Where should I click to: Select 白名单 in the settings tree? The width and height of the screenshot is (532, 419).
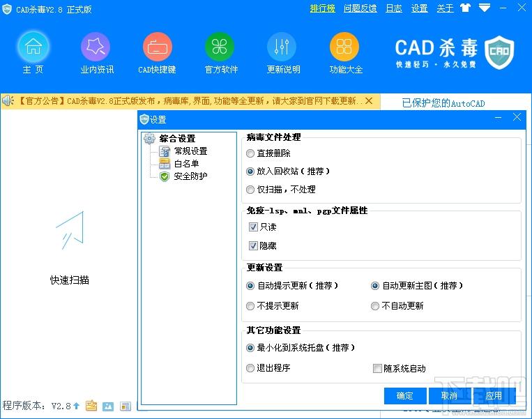click(x=186, y=164)
